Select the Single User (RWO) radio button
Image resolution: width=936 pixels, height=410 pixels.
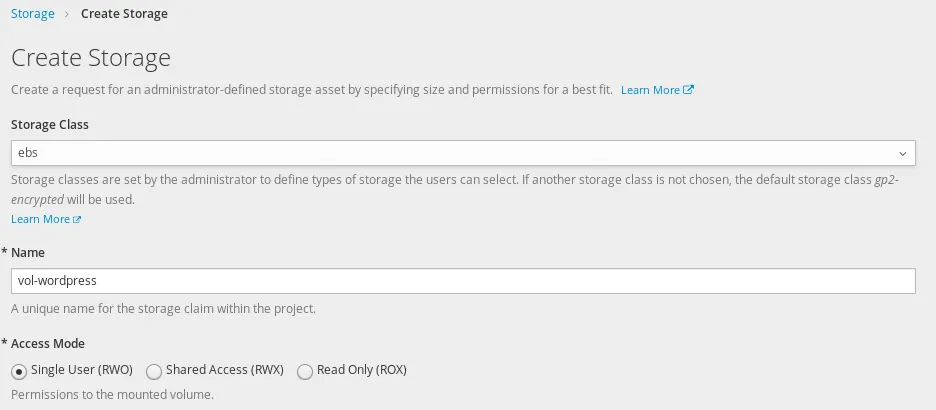tap(19, 371)
